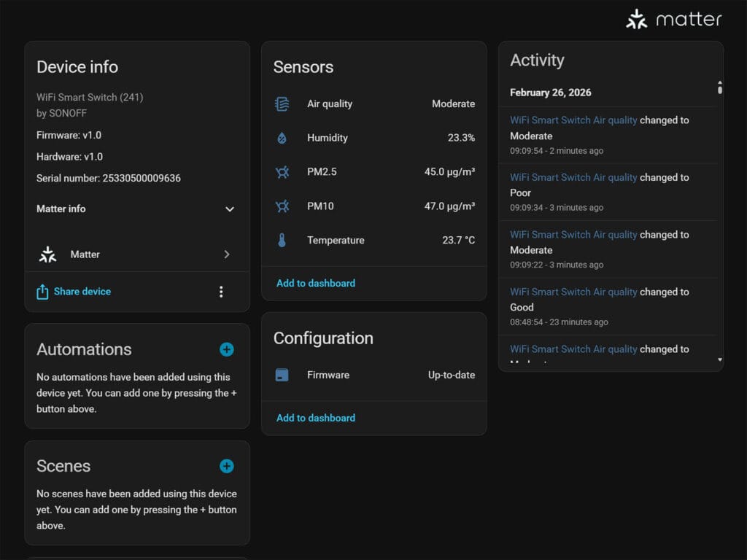This screenshot has width=747, height=560.
Task: Open Air quality link in Good entry
Action: coord(573,292)
